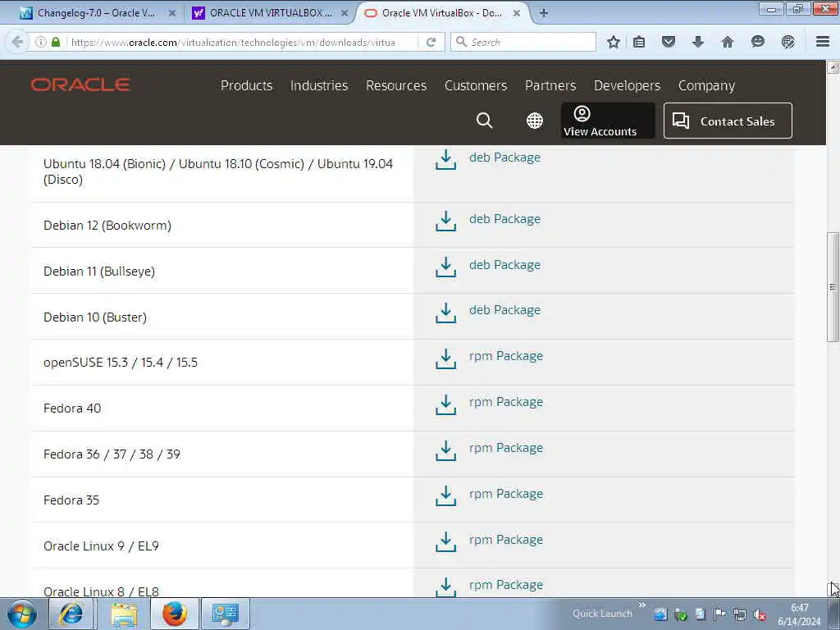The image size is (840, 630).
Task: Open the Resources menu
Action: 396,85
